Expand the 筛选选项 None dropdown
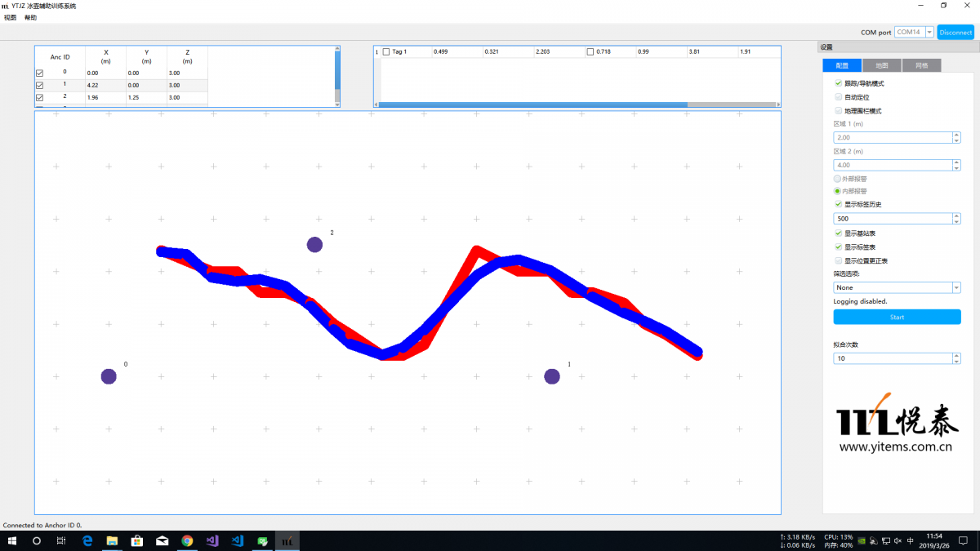The height and width of the screenshot is (551, 980). (955, 287)
